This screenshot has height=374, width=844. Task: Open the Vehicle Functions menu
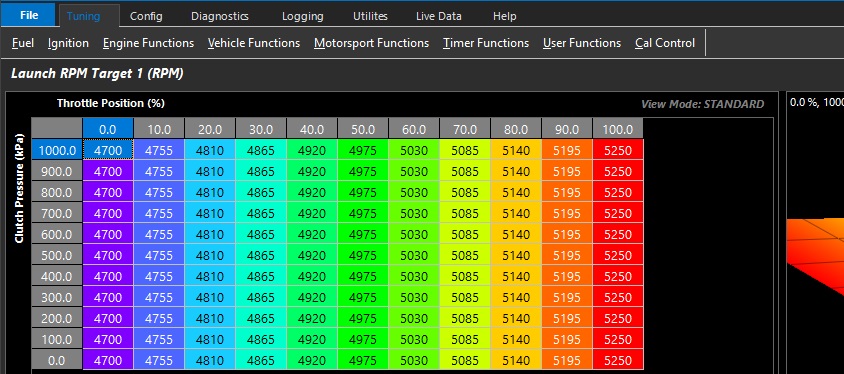click(x=254, y=43)
